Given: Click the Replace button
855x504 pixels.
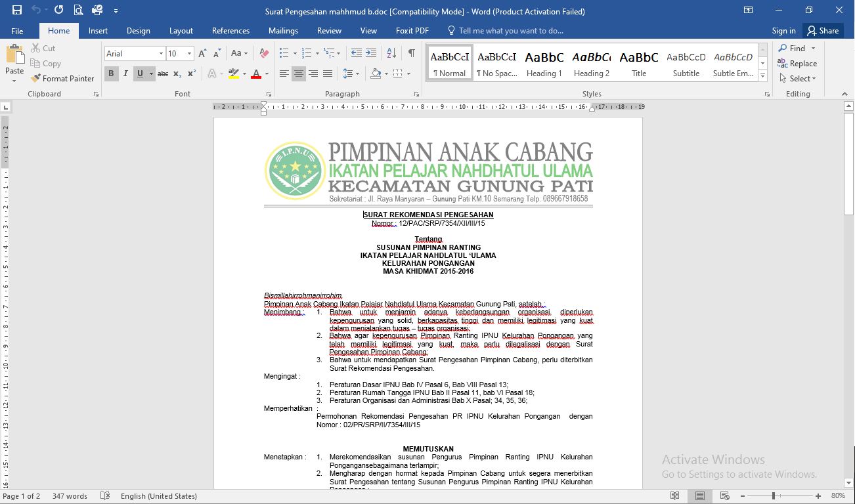Looking at the screenshot, I should [x=797, y=64].
